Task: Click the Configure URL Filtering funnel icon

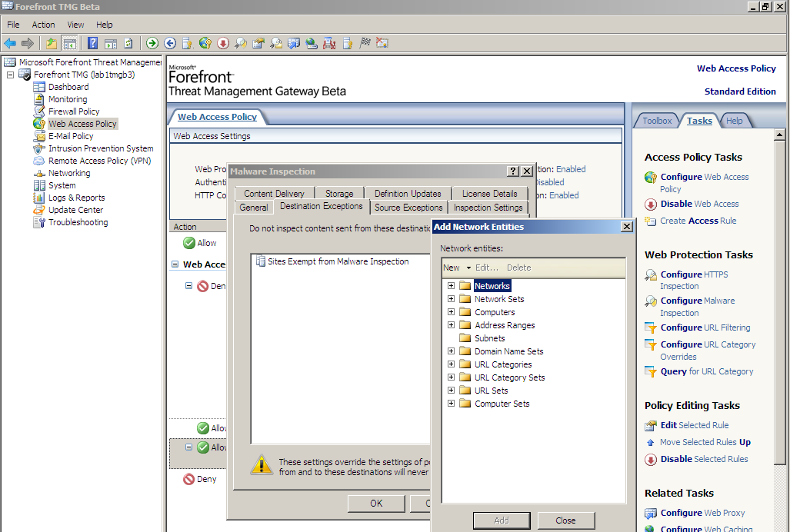Action: point(651,328)
